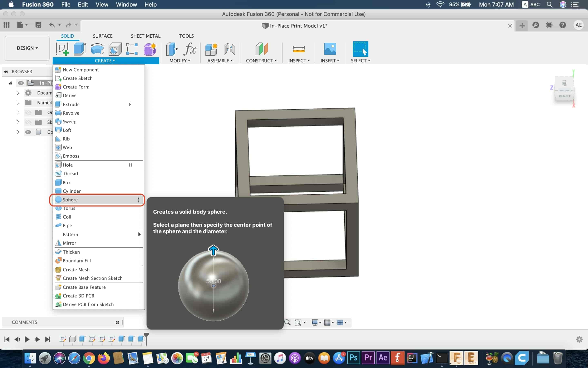The height and width of the screenshot is (368, 588).
Task: Open Spotlight search in menu bar
Action: click(x=549, y=4)
